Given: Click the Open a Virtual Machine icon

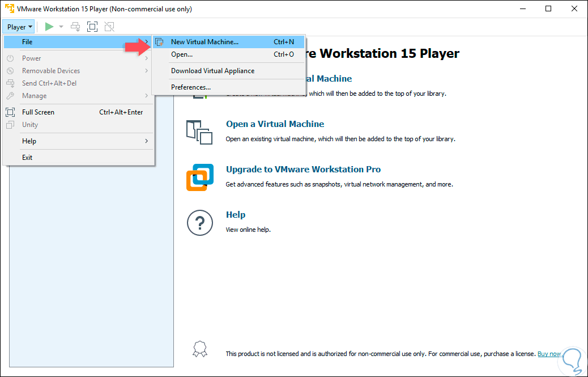Looking at the screenshot, I should tap(199, 132).
